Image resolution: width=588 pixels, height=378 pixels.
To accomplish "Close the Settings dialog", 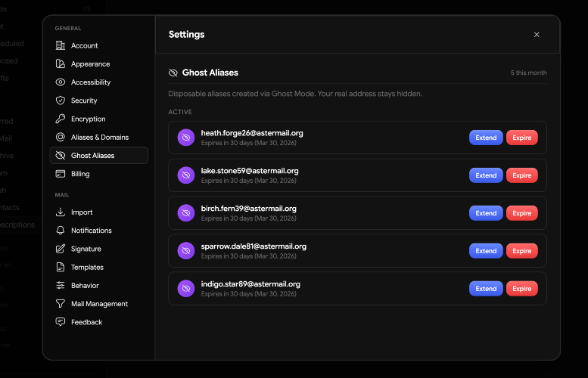I will (x=537, y=35).
